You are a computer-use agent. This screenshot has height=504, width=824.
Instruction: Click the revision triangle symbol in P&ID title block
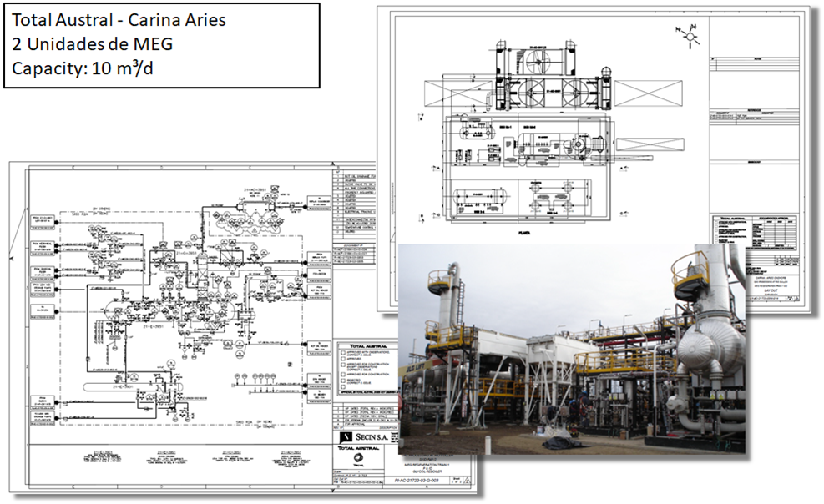[467, 481]
